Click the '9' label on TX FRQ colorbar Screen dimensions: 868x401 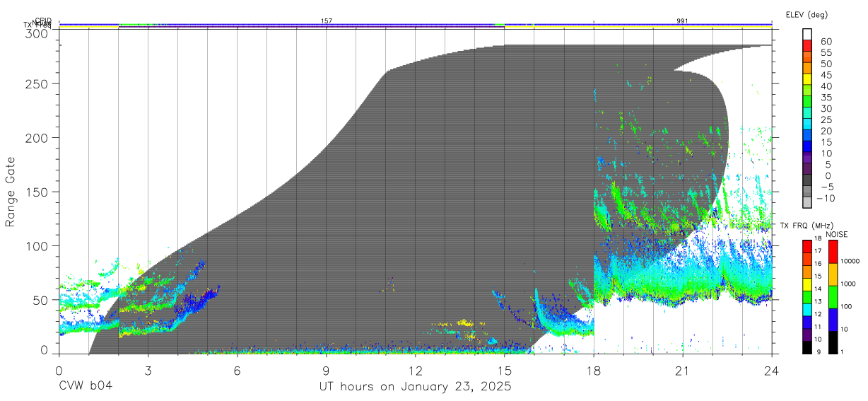click(x=819, y=352)
